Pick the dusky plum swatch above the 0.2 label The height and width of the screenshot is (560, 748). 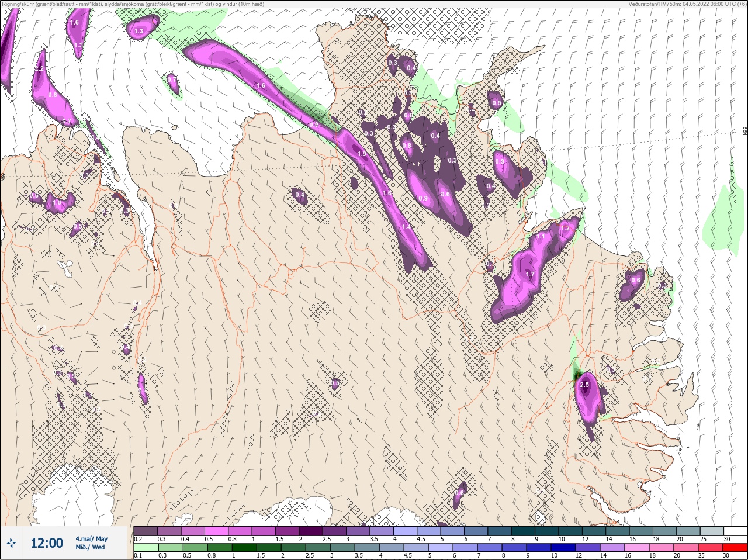[x=146, y=531]
